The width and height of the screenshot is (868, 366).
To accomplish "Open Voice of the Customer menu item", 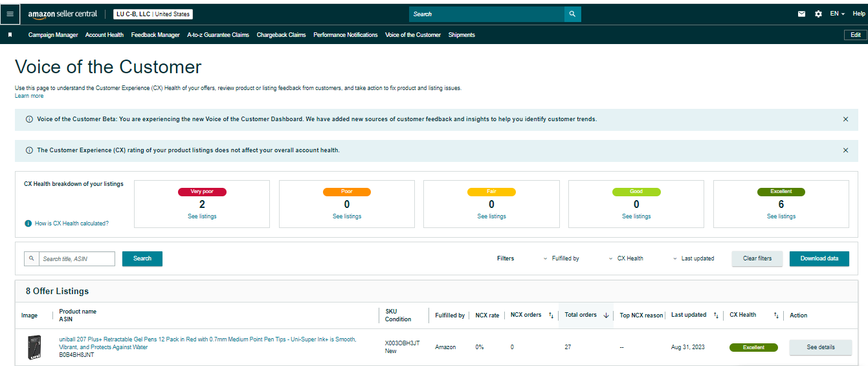I will 413,35.
